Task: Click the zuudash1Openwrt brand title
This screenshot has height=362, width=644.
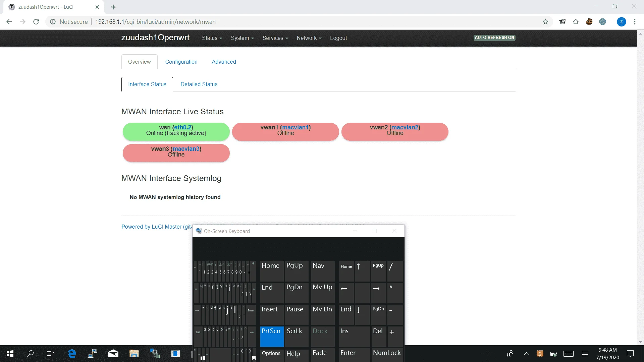Action: coord(155,38)
